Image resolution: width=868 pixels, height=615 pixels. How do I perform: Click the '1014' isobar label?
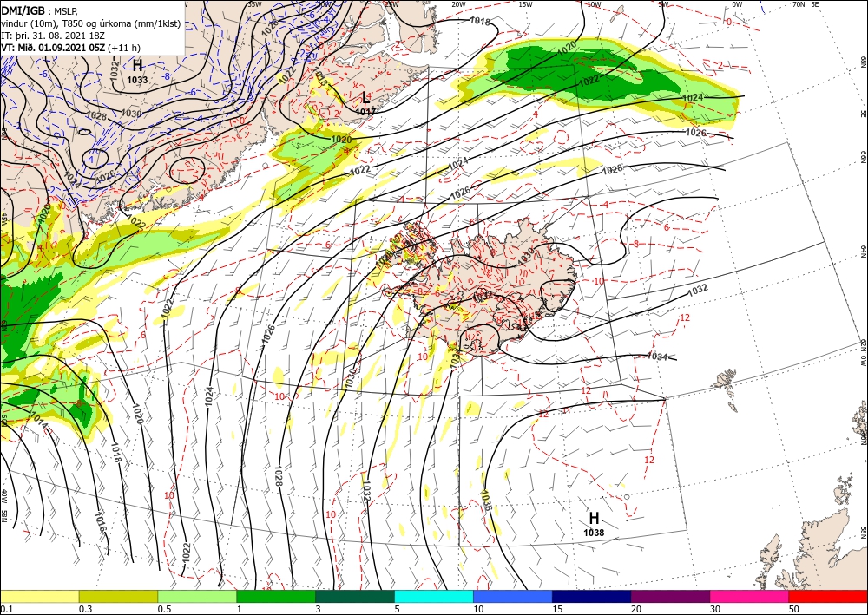tap(39, 421)
